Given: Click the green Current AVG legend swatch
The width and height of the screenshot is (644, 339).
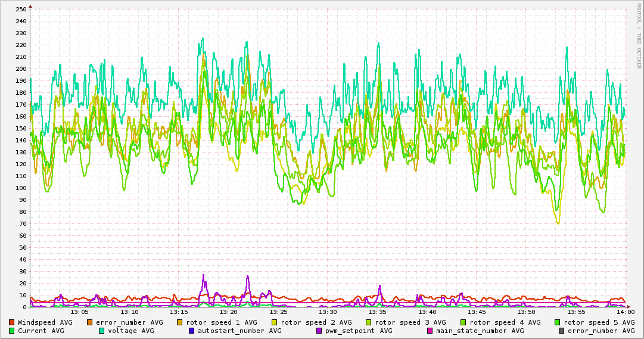Looking at the screenshot, I should click(11, 331).
